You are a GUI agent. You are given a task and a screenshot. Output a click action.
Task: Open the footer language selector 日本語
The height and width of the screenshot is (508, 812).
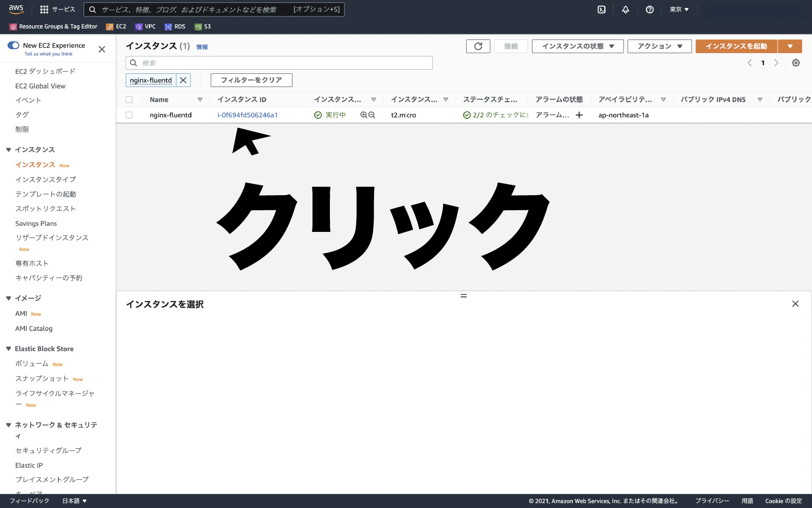(x=74, y=501)
